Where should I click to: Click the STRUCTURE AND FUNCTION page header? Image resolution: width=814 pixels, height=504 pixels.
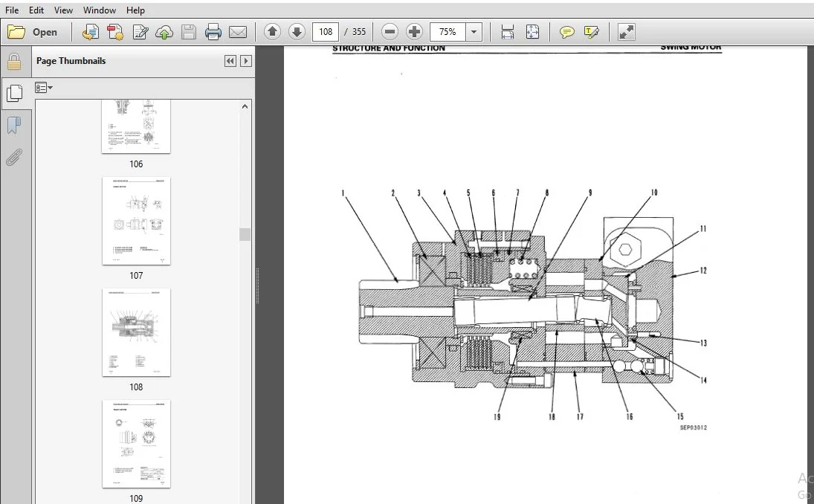pos(389,48)
